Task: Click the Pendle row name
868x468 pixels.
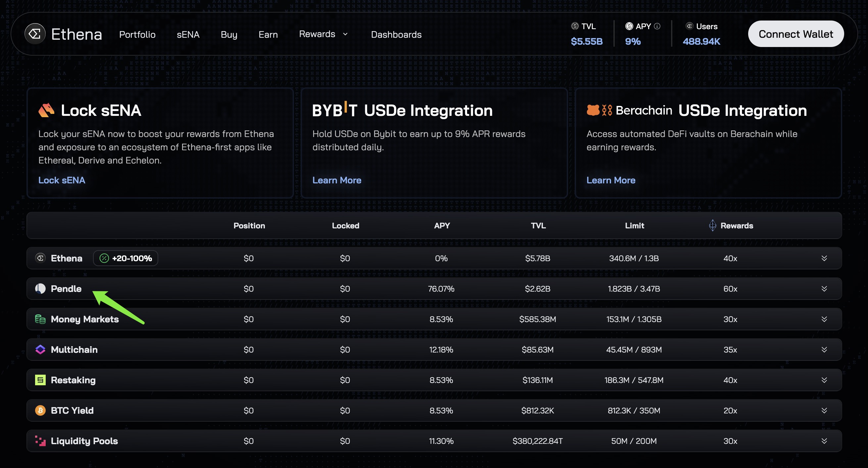Action: pyautogui.click(x=66, y=288)
